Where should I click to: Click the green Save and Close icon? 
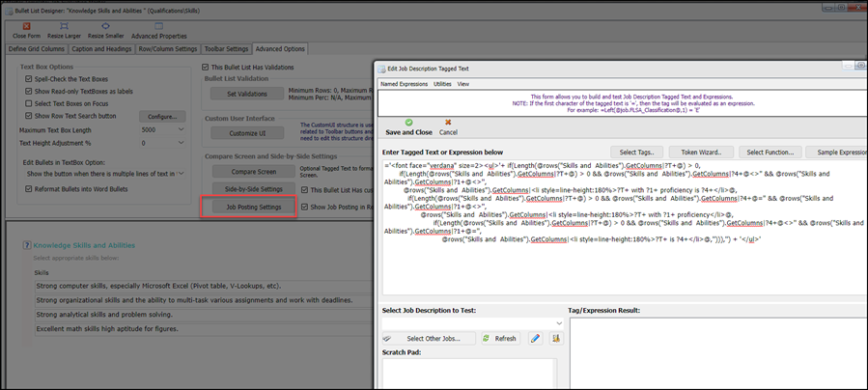tap(408, 123)
